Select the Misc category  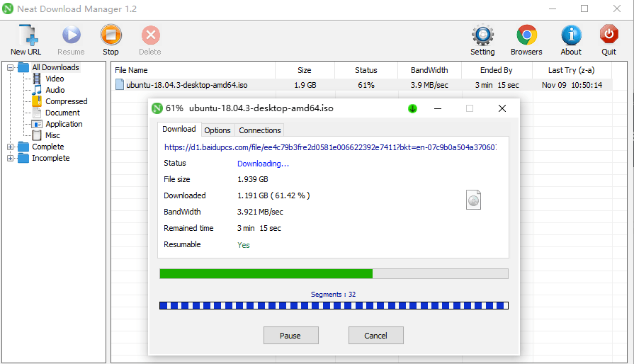[x=52, y=135]
